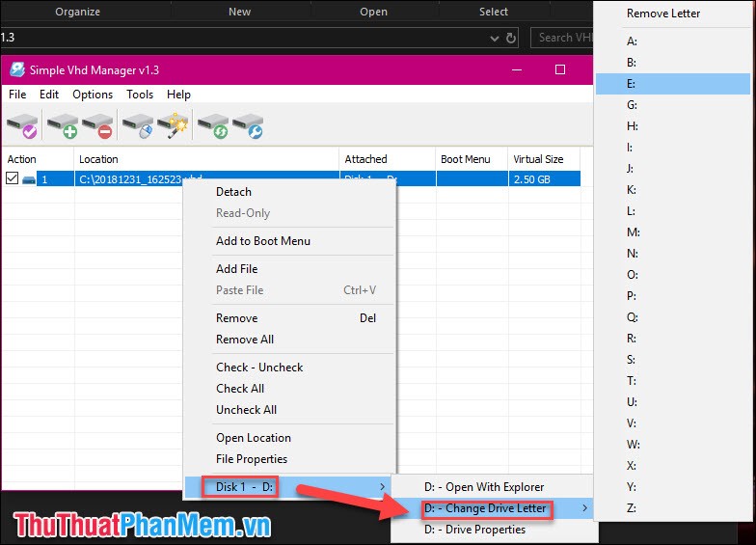Select Check - Uncheck entry
This screenshot has height=545, width=756.
click(289, 368)
